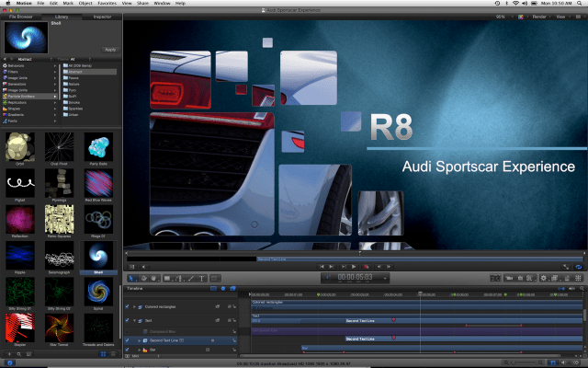Expand the Colored rectangles group triangle
The height and width of the screenshot is (368, 588).
(x=134, y=305)
